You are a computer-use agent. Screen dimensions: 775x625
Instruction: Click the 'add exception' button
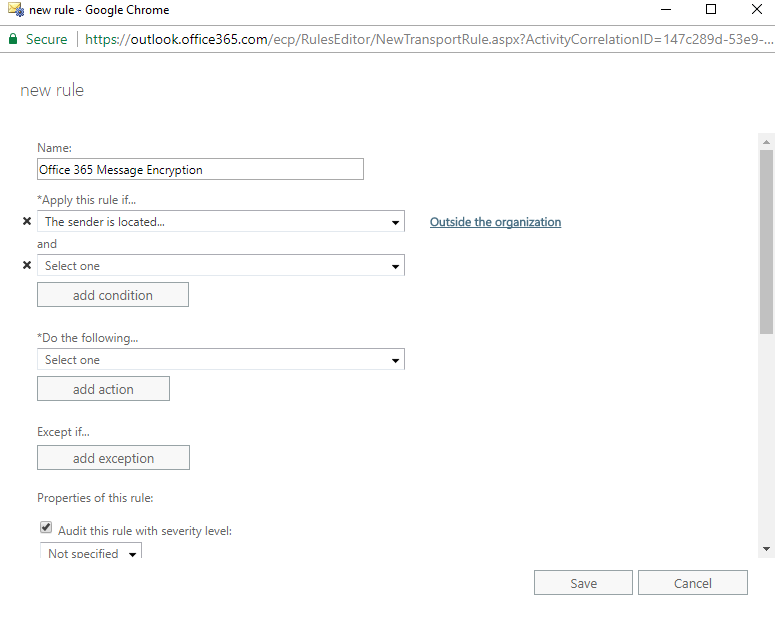click(x=113, y=458)
